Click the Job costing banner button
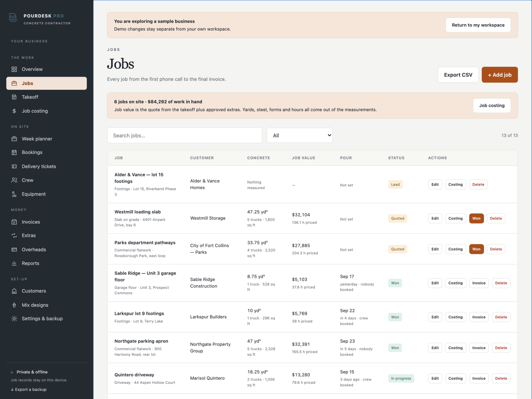 click(x=492, y=106)
